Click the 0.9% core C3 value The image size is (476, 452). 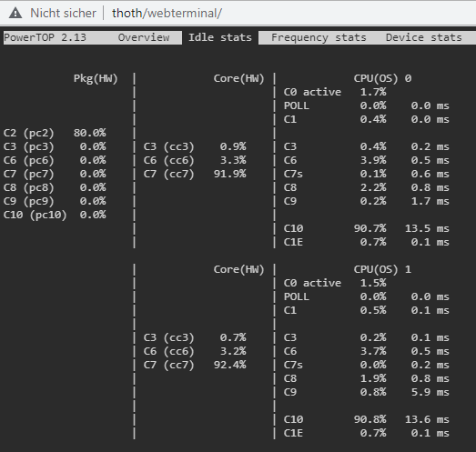click(233, 146)
